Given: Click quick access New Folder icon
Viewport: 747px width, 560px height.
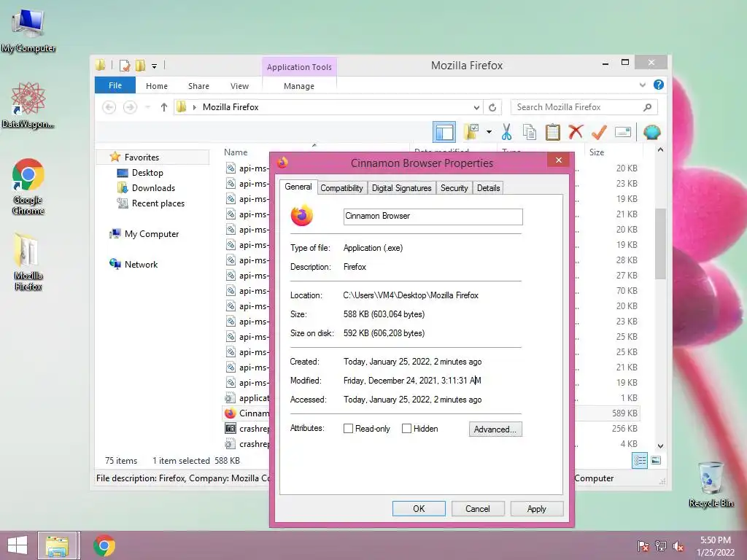Looking at the screenshot, I should pyautogui.click(x=141, y=65).
